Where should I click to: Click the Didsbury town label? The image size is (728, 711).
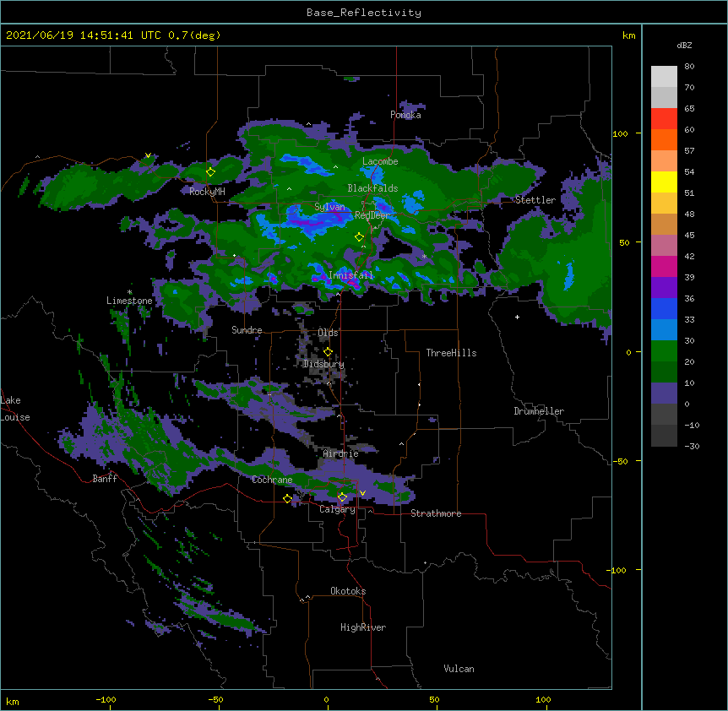point(323,364)
